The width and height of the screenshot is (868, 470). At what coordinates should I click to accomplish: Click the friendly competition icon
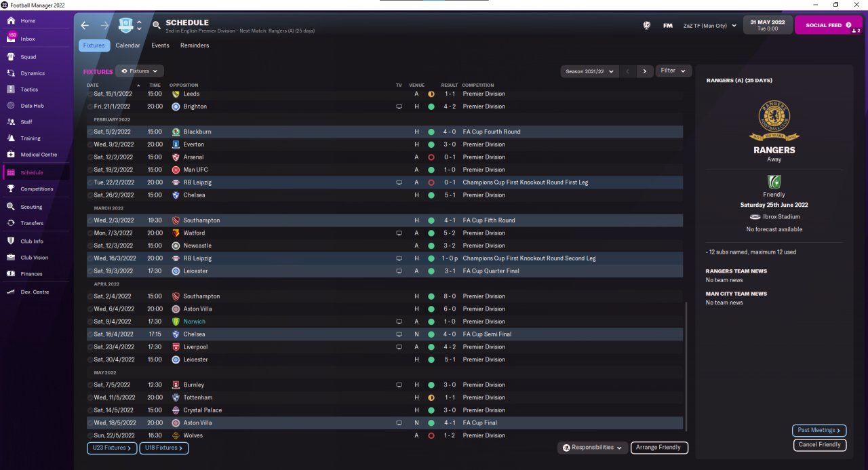pos(774,182)
